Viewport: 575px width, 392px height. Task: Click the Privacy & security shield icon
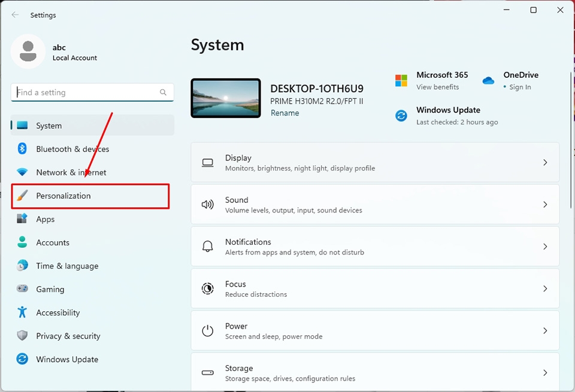[x=22, y=336]
